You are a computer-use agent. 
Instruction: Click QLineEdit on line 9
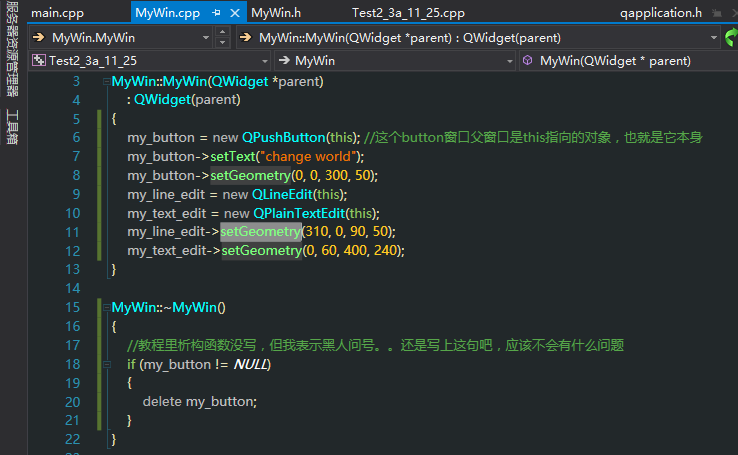click(282, 194)
